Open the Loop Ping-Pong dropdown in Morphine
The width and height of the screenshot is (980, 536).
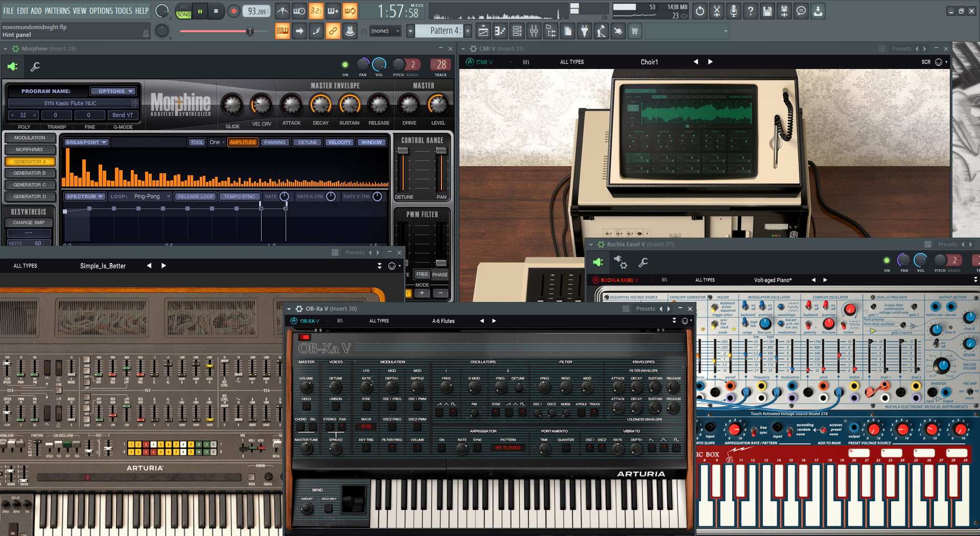(x=147, y=196)
